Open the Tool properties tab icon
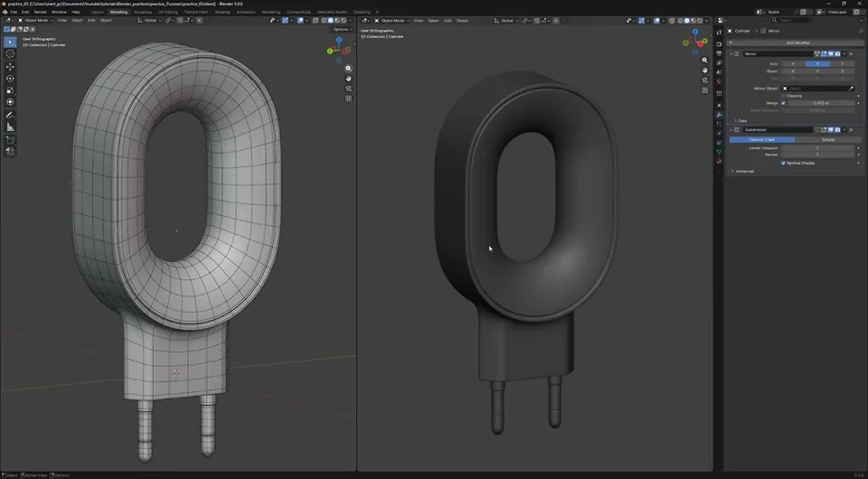 click(719, 33)
